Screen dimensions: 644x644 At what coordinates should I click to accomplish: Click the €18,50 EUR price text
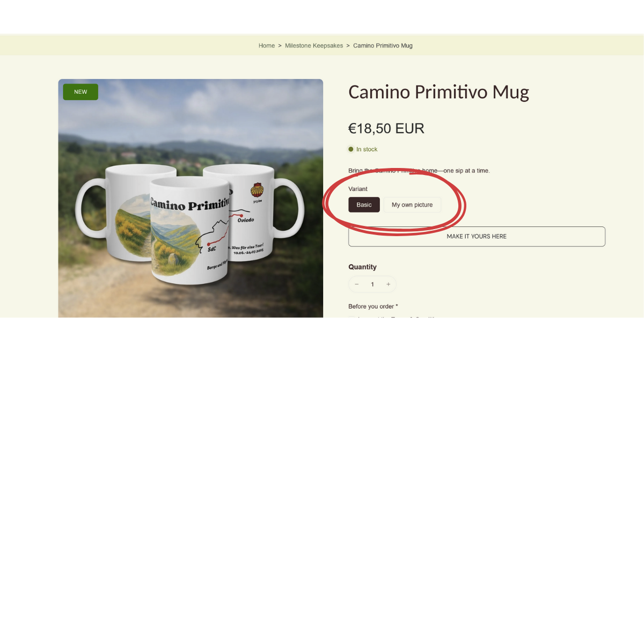pyautogui.click(x=386, y=128)
